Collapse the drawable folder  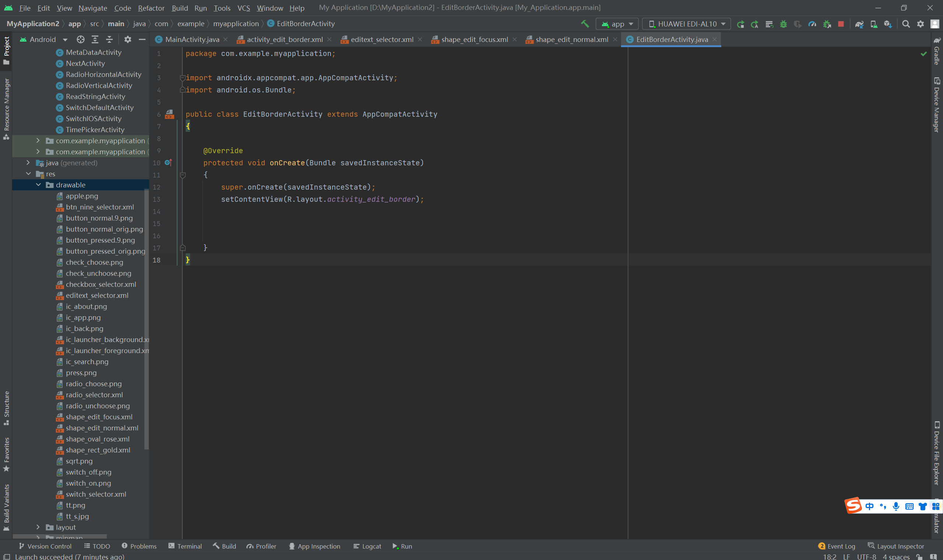[38, 184]
